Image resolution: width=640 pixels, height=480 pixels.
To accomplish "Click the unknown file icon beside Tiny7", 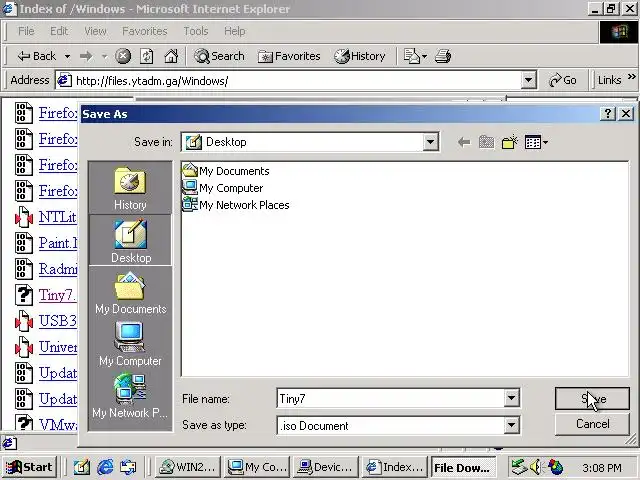I will coord(24,295).
